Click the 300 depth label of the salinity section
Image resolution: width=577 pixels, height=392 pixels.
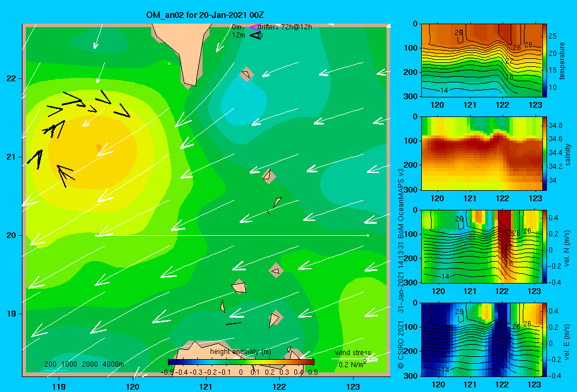(411, 190)
